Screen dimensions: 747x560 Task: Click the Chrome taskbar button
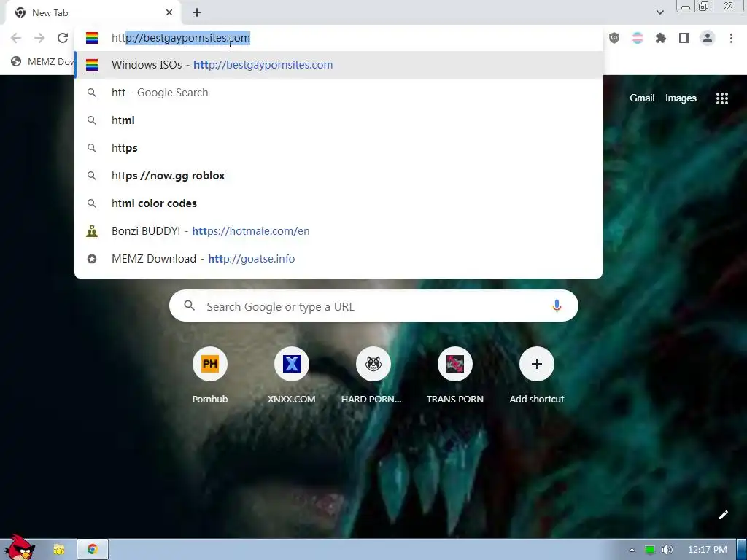point(93,550)
